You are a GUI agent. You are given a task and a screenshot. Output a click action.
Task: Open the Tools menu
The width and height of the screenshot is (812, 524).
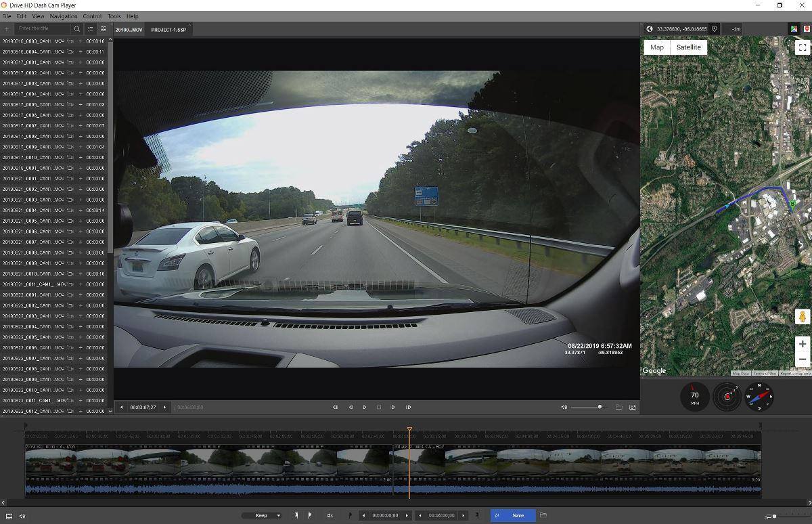[114, 16]
